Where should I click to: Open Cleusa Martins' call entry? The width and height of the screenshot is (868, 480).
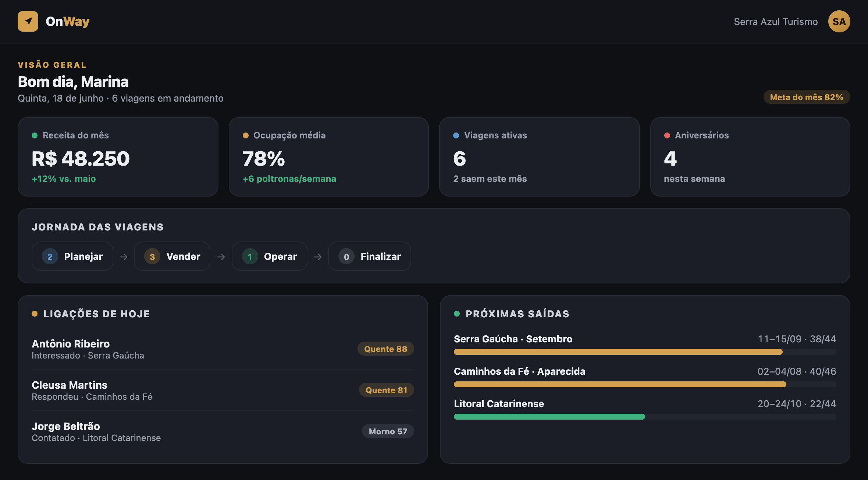[x=223, y=390]
